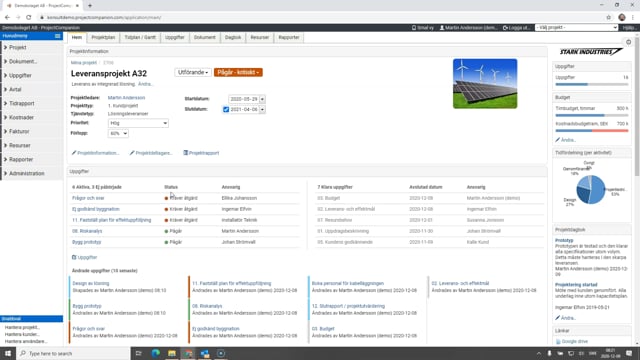Image resolution: width=640 pixels, height=360 pixels.
Task: Open the Uppgifter list icon link below tasks
Action: [x=84, y=258]
